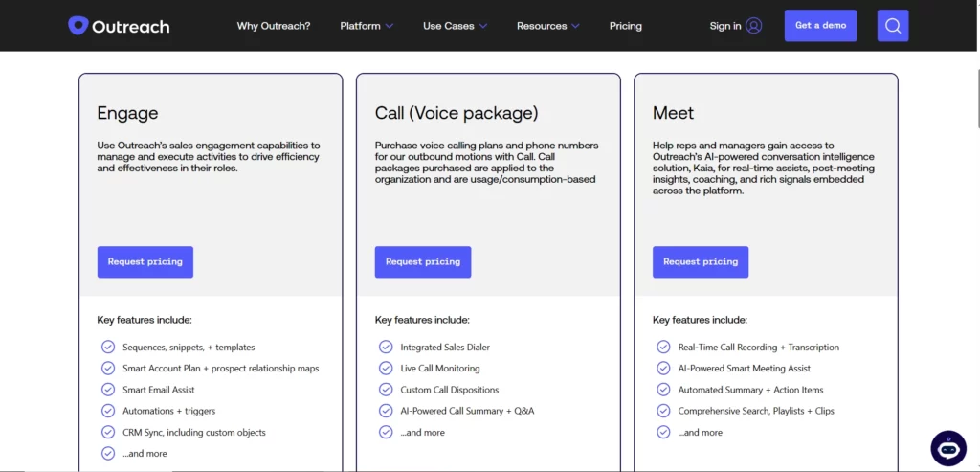980x472 pixels.
Task: Click checkmark icon beside AI-Powered Call Summary
Action: (x=386, y=411)
